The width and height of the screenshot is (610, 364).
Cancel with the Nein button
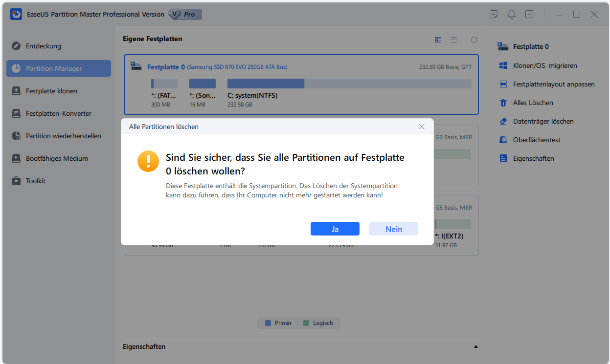[x=394, y=229]
